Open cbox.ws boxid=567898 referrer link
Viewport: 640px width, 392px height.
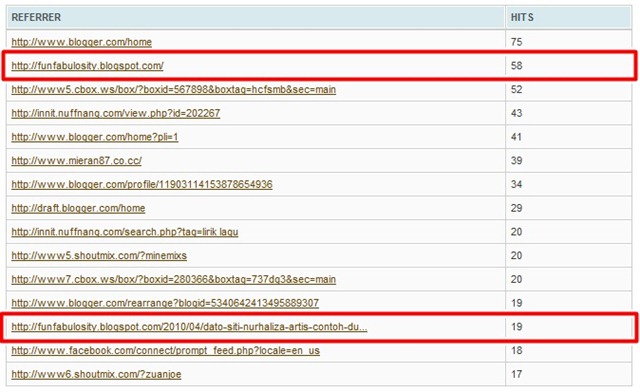pos(173,89)
